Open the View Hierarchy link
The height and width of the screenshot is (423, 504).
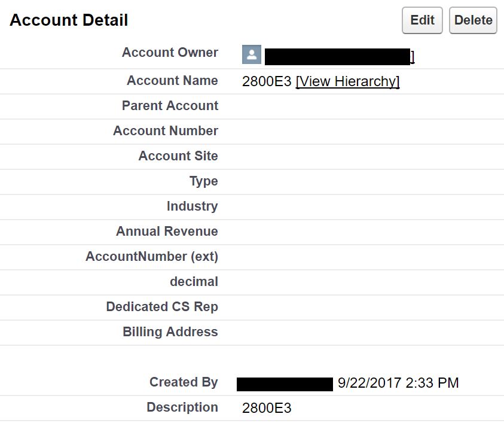(x=347, y=81)
